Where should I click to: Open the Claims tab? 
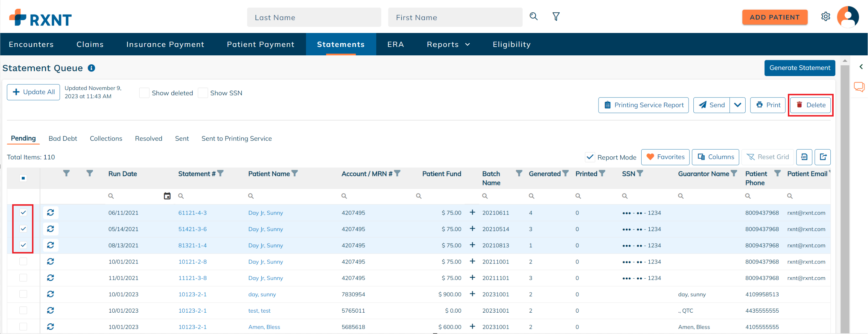pos(90,44)
